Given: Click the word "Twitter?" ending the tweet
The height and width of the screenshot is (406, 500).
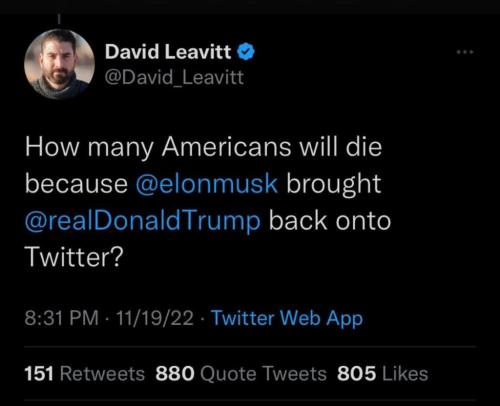Looking at the screenshot, I should [x=74, y=257].
